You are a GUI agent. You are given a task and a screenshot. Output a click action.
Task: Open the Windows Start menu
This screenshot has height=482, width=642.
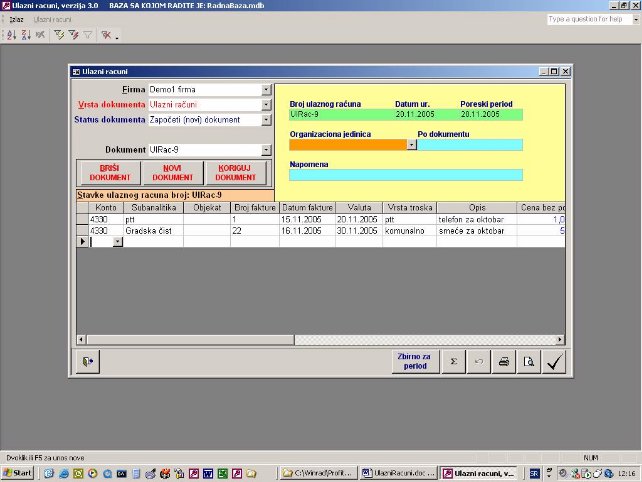pyautogui.click(x=18, y=472)
